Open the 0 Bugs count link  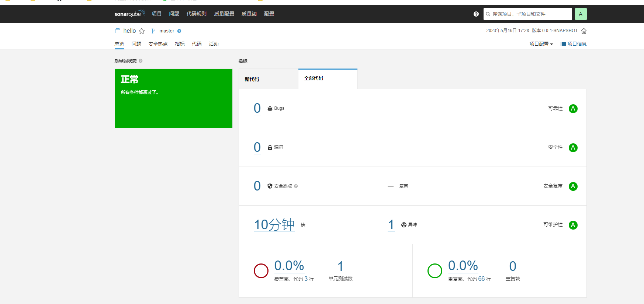257,108
